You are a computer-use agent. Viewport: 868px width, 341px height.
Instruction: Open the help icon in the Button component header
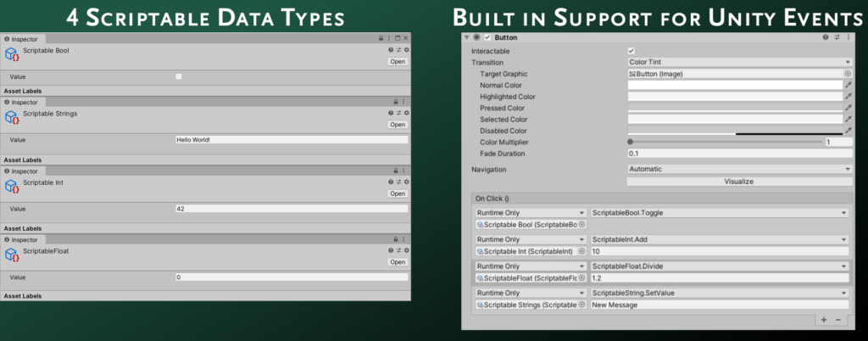[x=826, y=37]
